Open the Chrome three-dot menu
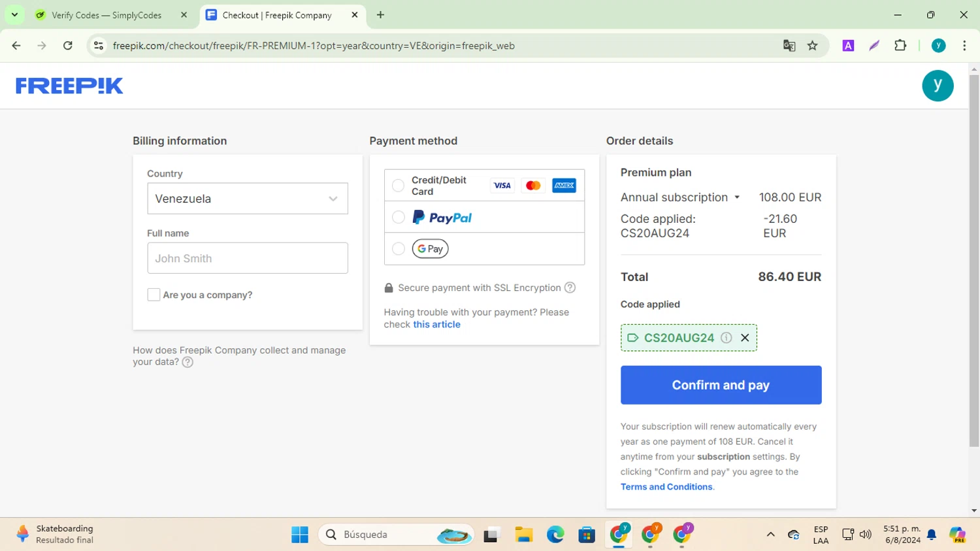This screenshot has height=551, width=980. [964, 46]
